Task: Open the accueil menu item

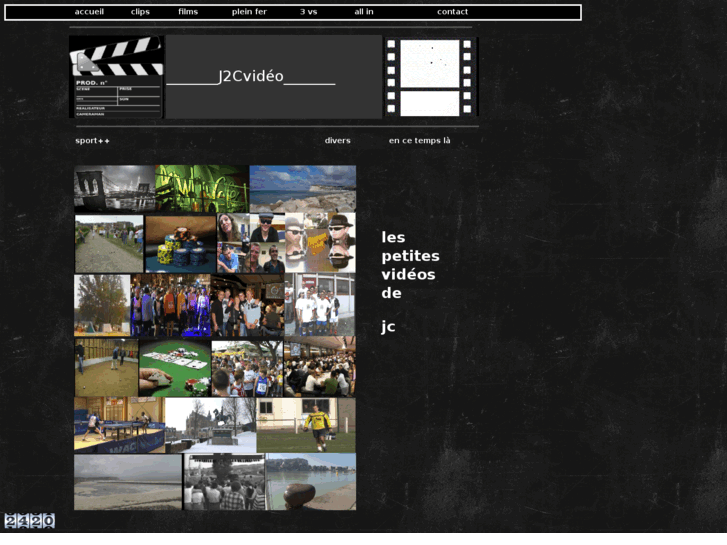Action: (x=89, y=12)
